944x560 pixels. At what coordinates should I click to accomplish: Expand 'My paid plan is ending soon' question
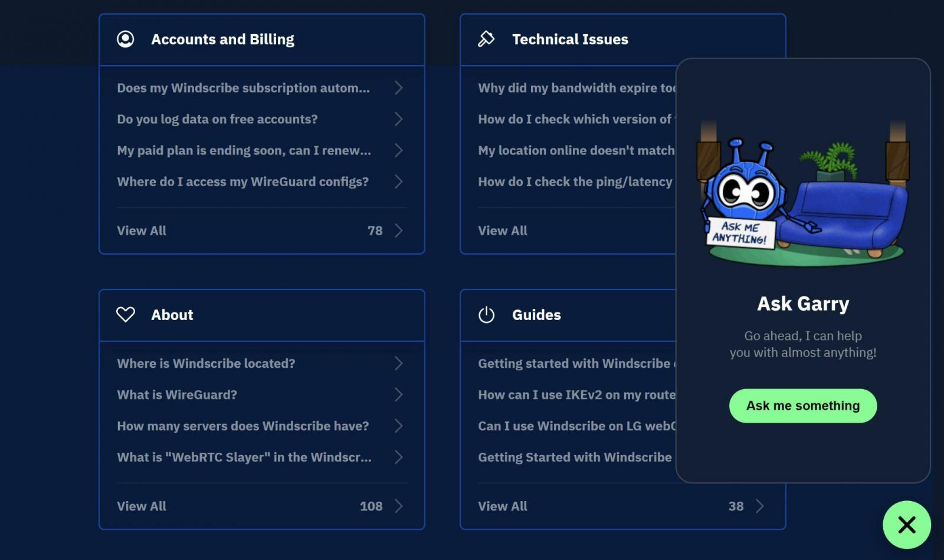tap(244, 150)
